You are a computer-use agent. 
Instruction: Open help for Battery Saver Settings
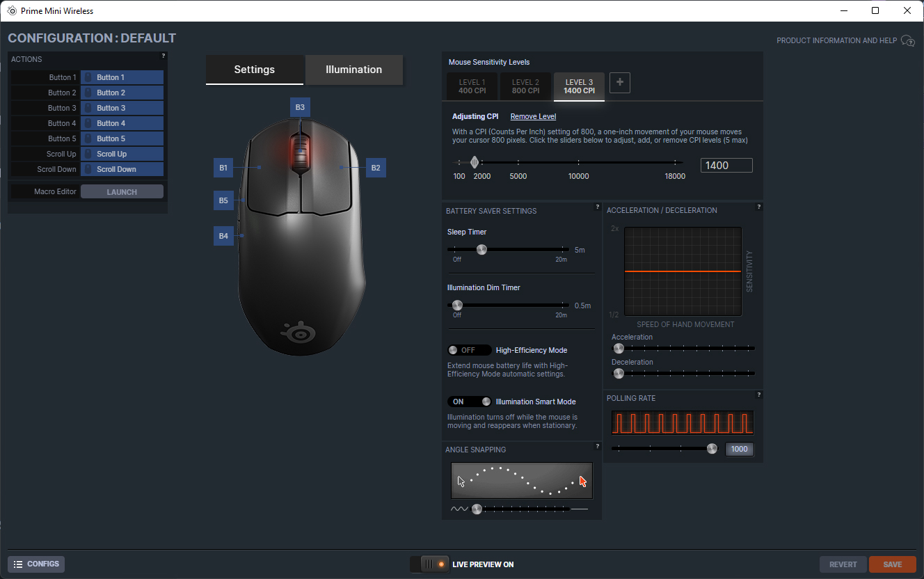coord(597,207)
